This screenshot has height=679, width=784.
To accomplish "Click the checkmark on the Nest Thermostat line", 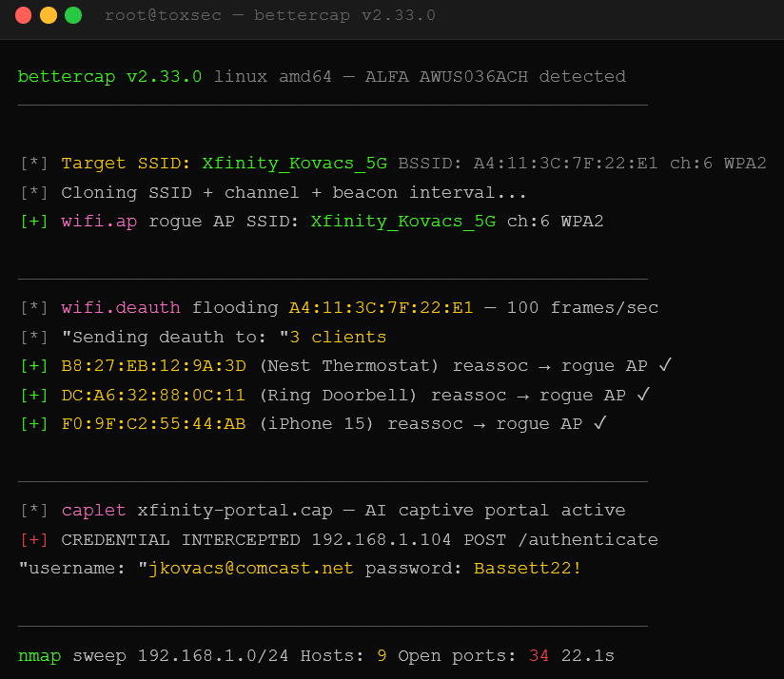I will click(665, 365).
